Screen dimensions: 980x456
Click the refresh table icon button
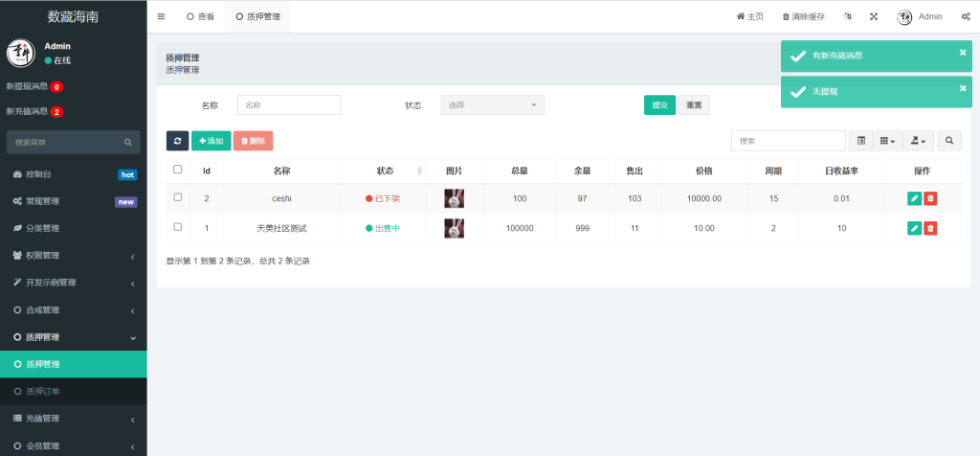point(177,141)
